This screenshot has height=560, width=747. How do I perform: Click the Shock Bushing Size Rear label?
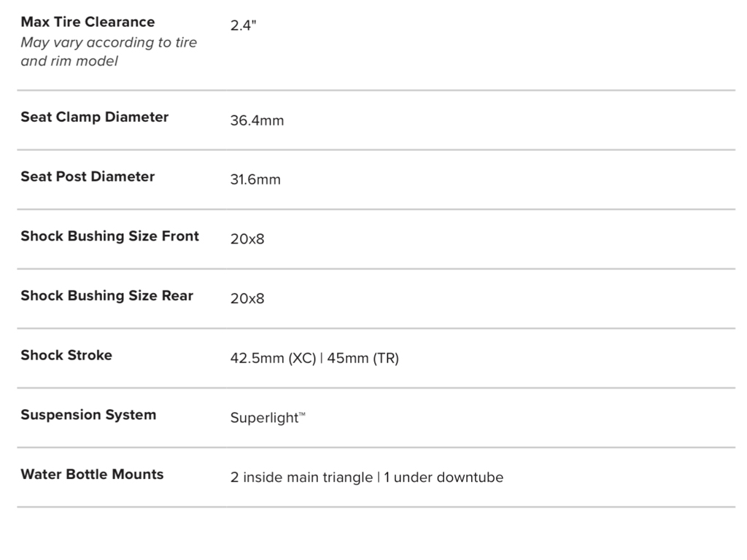point(107,295)
